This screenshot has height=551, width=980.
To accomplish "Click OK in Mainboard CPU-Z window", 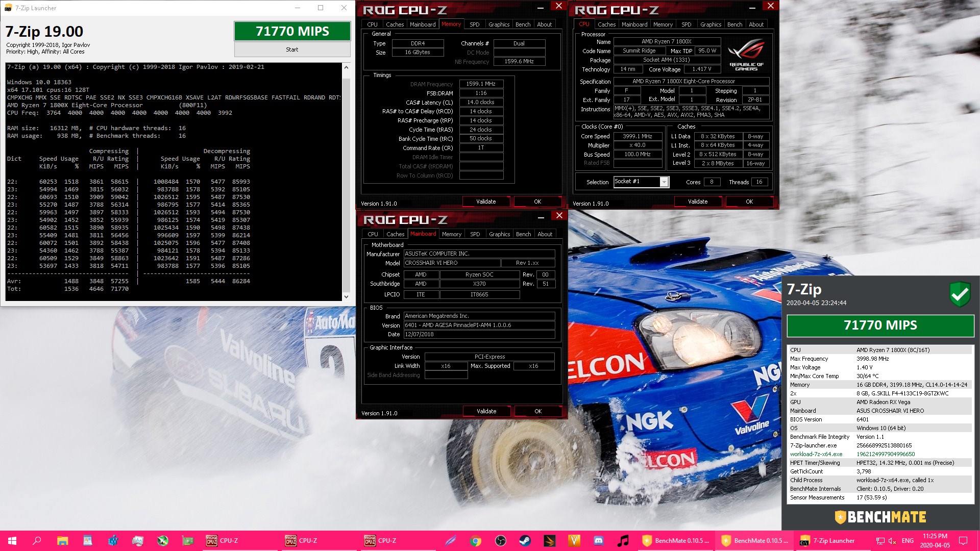I will tap(538, 411).
